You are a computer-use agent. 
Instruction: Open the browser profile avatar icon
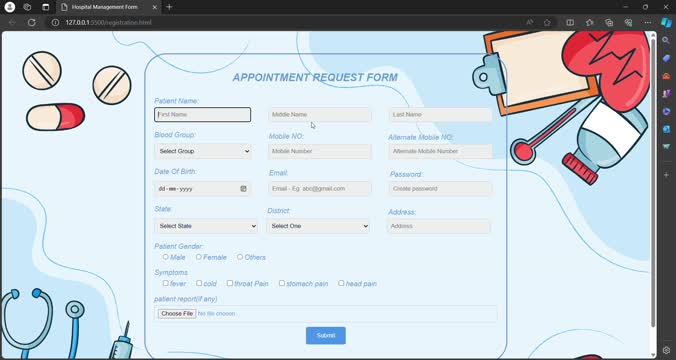[9, 7]
